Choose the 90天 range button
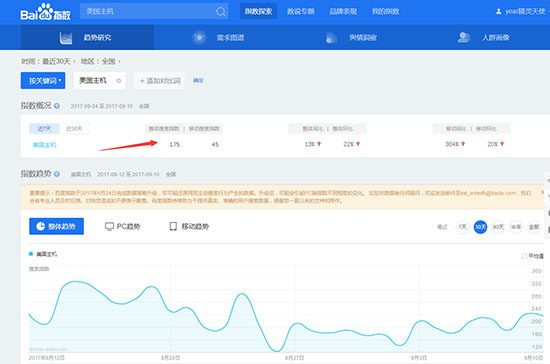The image size is (550, 364). tap(498, 227)
